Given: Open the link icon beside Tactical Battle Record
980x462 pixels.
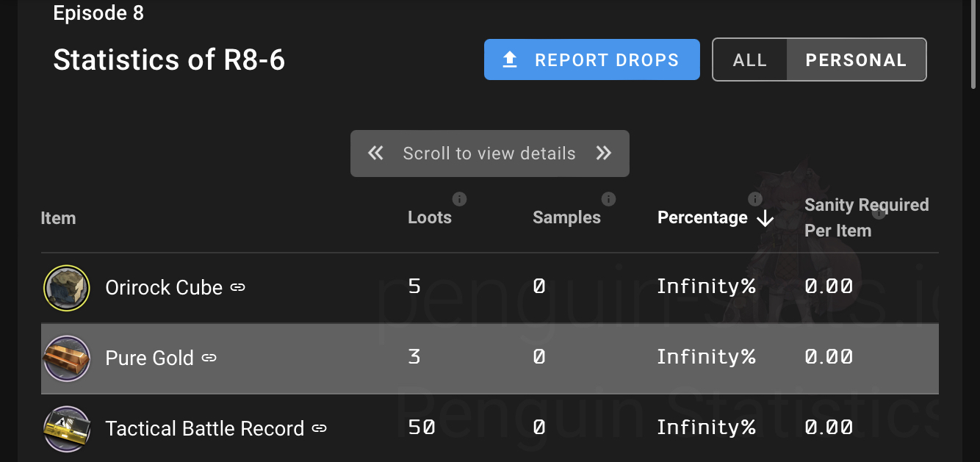Looking at the screenshot, I should (x=320, y=429).
